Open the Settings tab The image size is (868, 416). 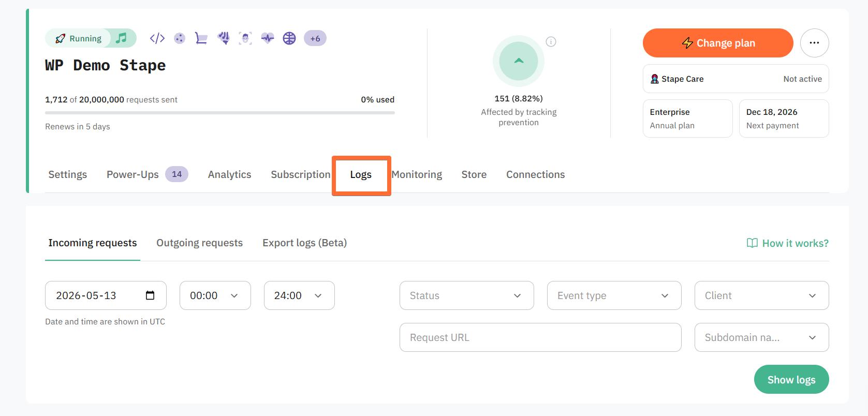(x=68, y=174)
